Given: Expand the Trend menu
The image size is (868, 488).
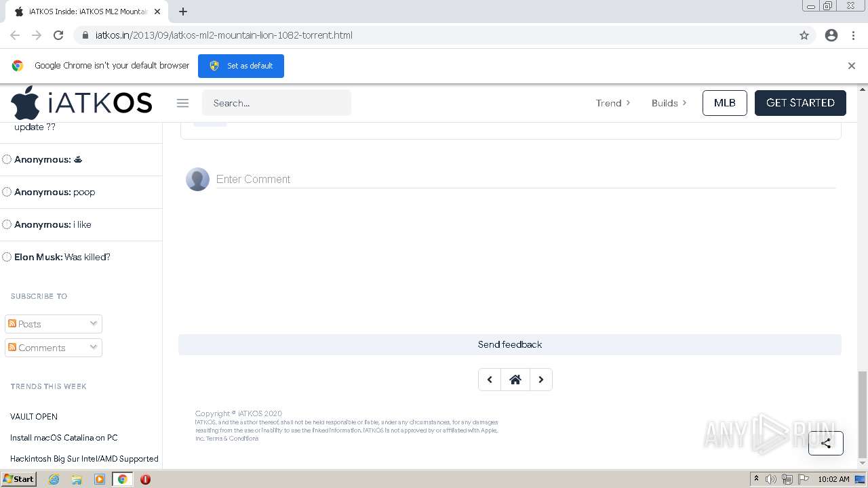Looking at the screenshot, I should 613,103.
